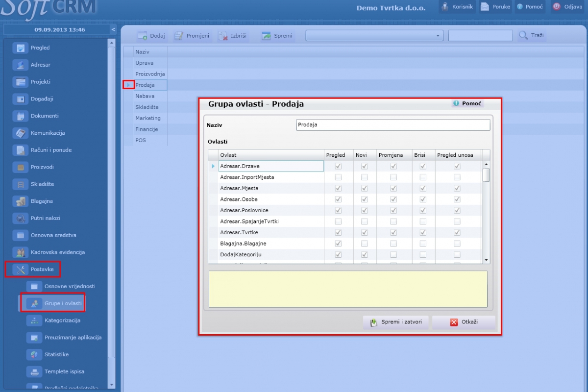Open the Dokumenti sidebar icon

20,116
